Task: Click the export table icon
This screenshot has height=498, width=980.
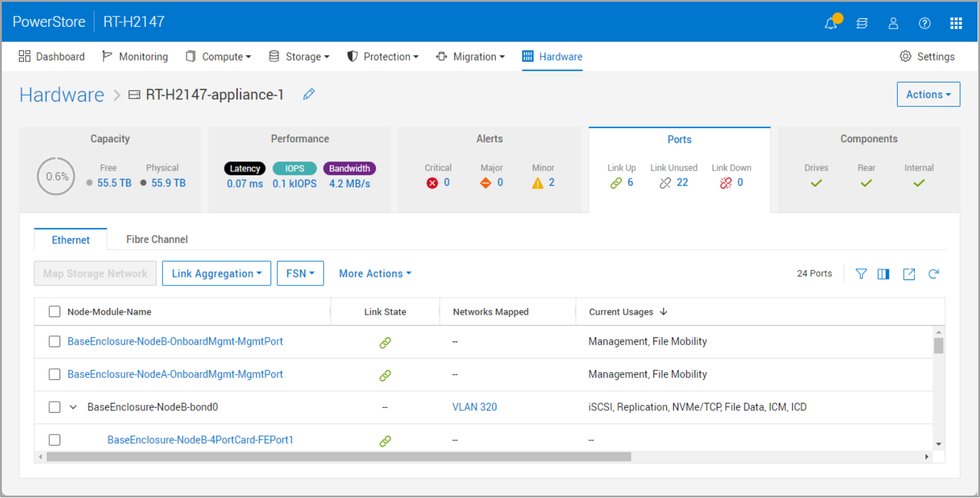Action: 909,274
